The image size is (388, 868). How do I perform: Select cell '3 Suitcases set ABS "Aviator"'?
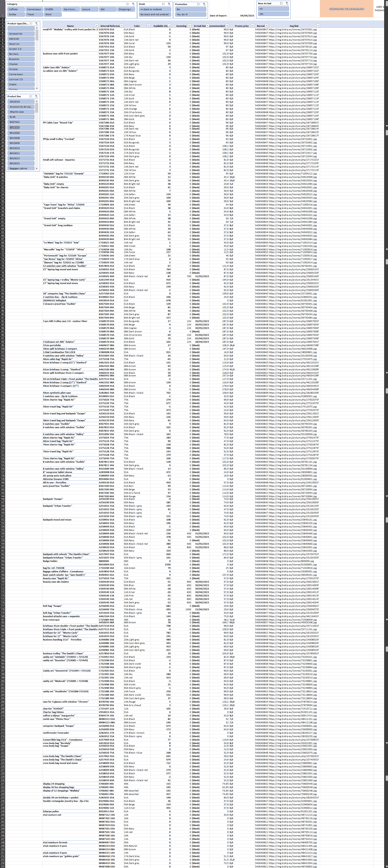point(70,342)
